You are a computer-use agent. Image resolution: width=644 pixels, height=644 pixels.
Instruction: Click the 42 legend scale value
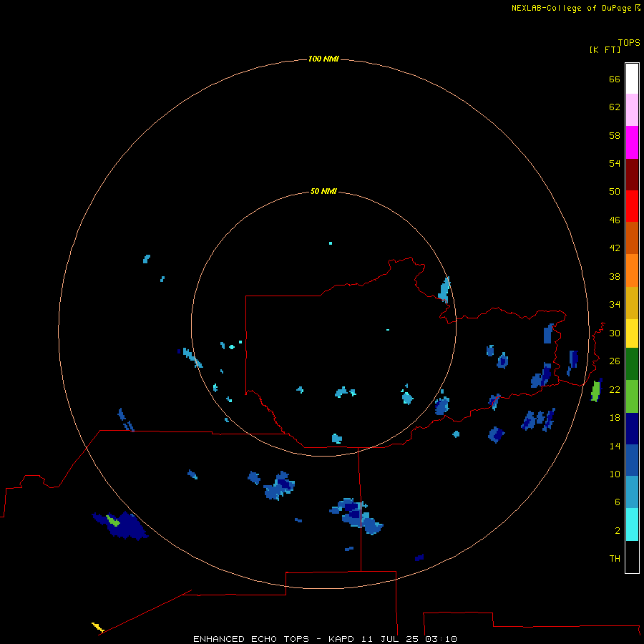[615, 248]
